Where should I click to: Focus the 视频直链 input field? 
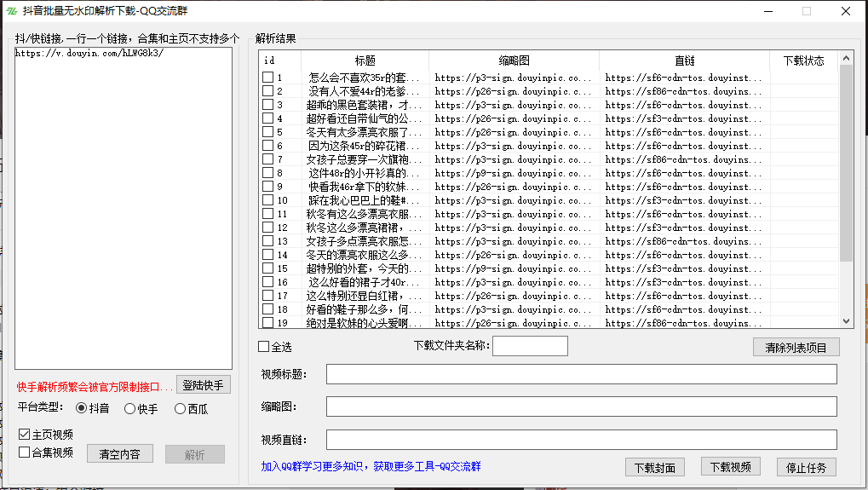(x=581, y=440)
